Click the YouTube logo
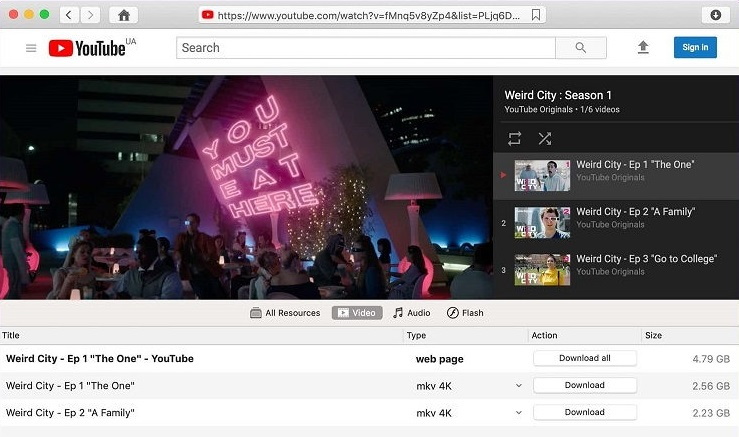The height and width of the screenshot is (437, 739). (x=86, y=48)
